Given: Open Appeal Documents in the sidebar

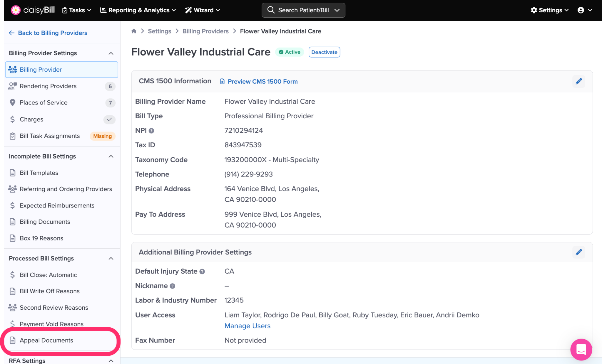Looking at the screenshot, I should 46,340.
